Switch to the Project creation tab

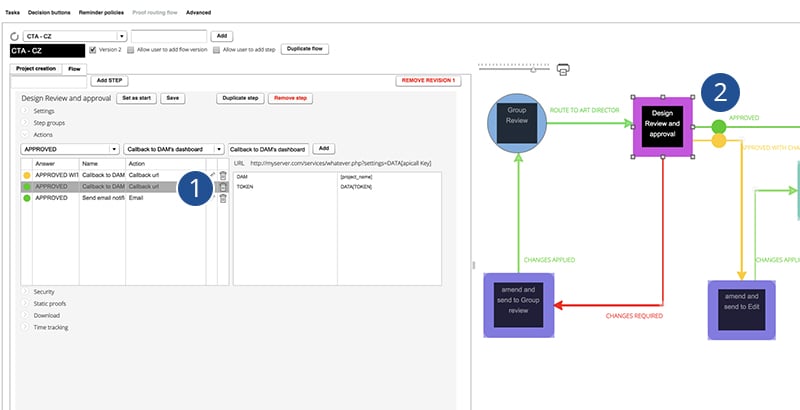pos(36,68)
